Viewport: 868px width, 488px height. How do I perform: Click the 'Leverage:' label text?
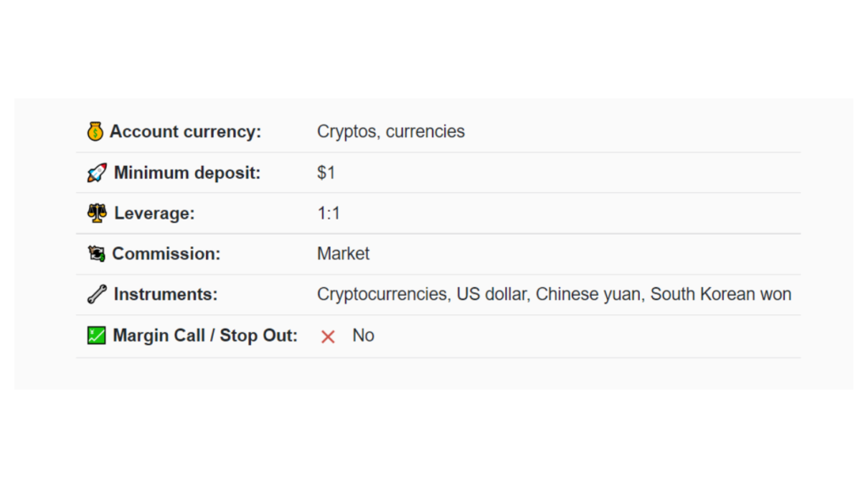(154, 213)
